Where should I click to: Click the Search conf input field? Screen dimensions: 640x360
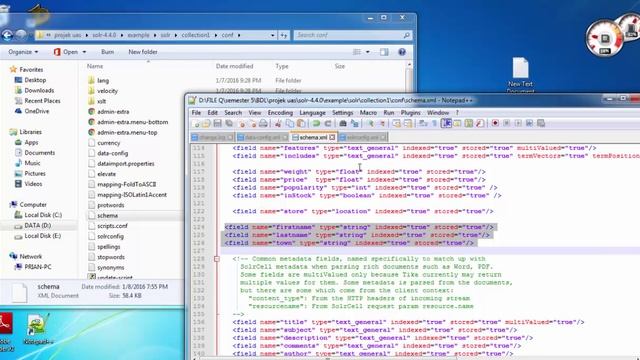click(x=352, y=36)
